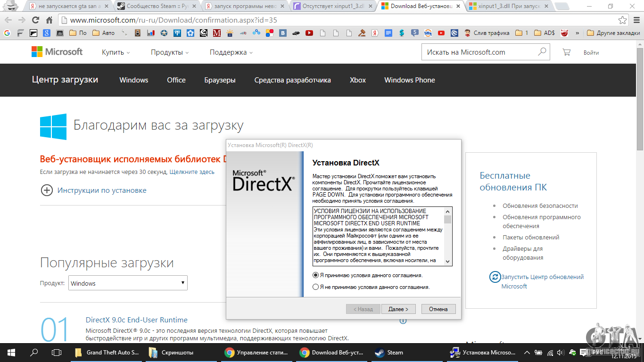Bookmark this page with the star icon
Image resolution: width=644 pixels, height=362 pixels.
click(x=623, y=20)
